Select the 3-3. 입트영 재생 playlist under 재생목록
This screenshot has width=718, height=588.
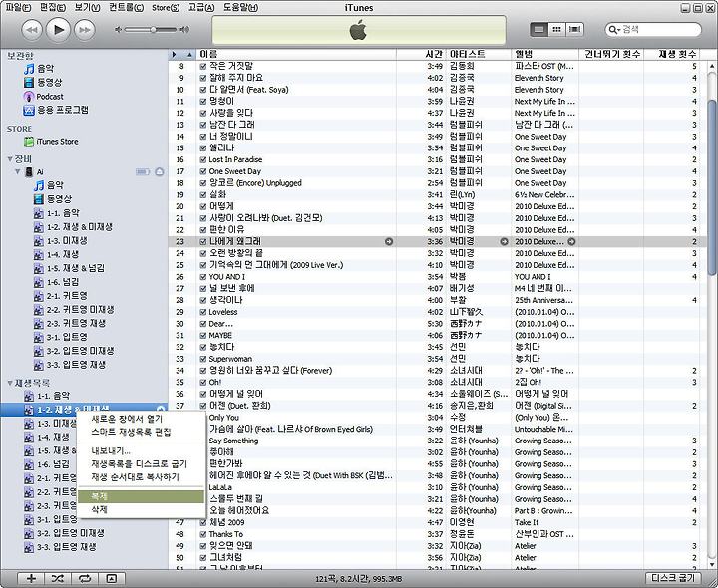[x=60, y=547]
